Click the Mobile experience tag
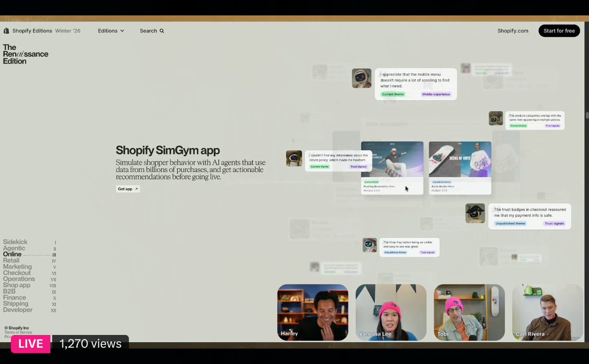589x364 pixels. click(436, 94)
